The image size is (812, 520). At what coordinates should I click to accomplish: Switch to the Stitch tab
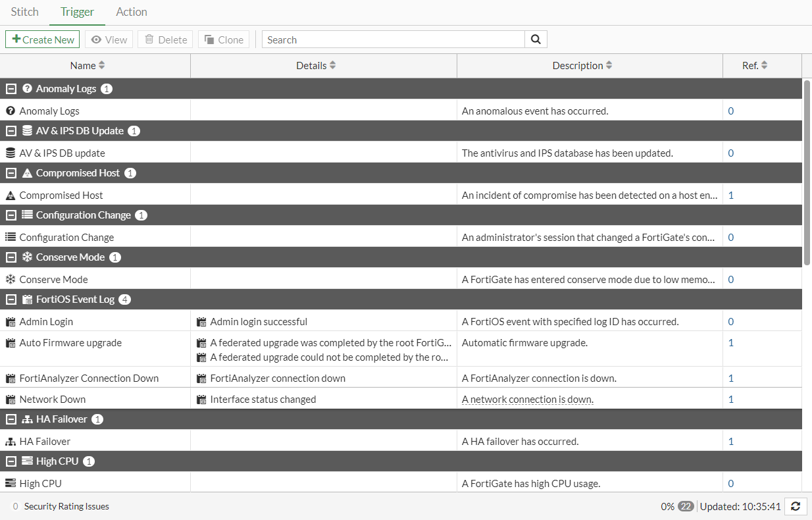[x=25, y=12]
